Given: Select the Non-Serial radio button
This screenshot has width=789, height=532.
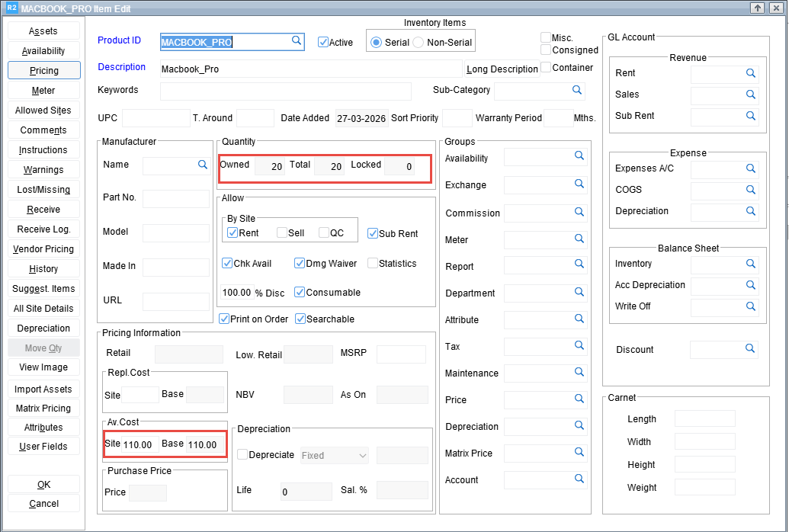Looking at the screenshot, I should click(419, 43).
